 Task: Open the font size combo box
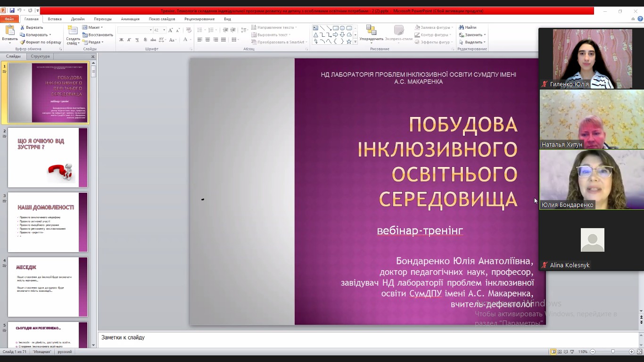click(159, 30)
